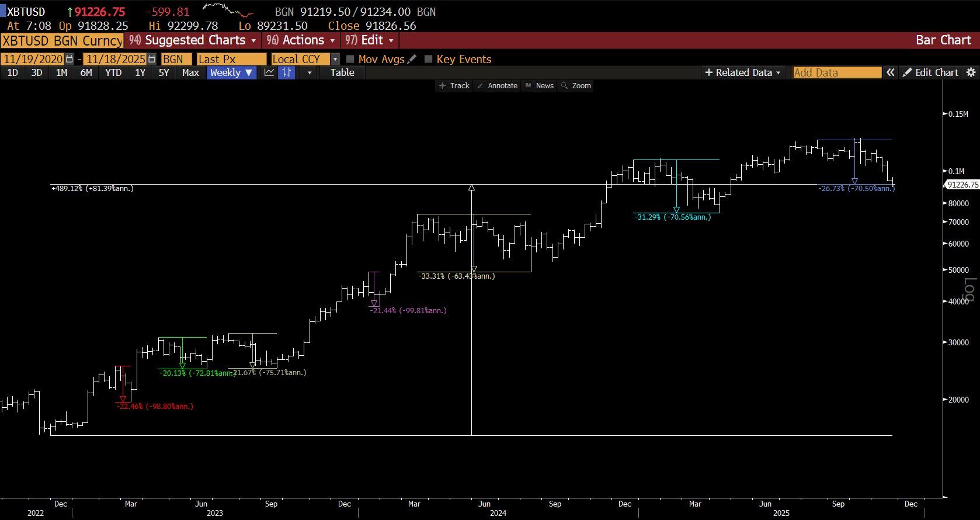
Task: Click the LOG scale label on axis
Action: 969,290
